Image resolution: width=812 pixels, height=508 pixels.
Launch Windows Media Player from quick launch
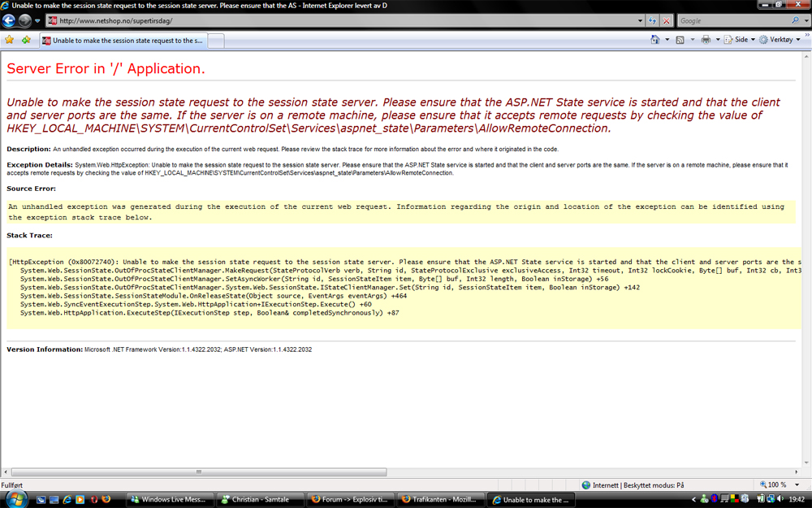click(80, 500)
